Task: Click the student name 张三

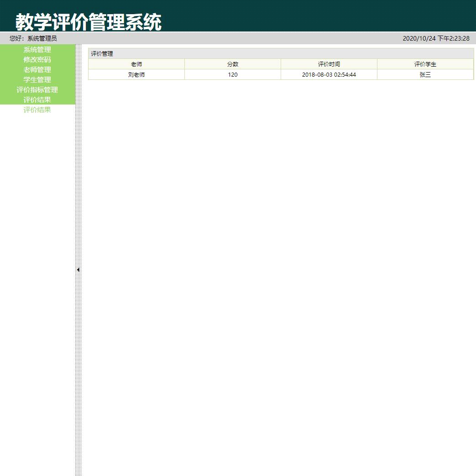Action: tap(425, 74)
